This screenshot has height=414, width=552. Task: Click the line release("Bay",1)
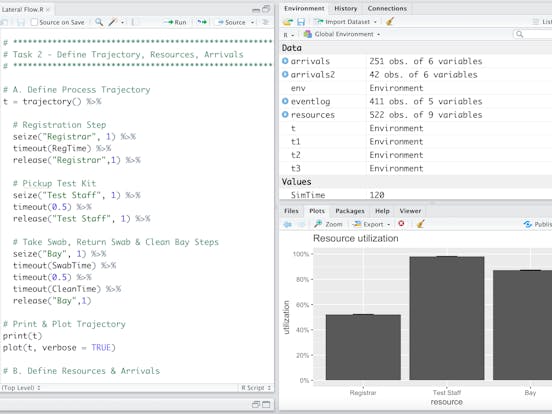[52, 301]
